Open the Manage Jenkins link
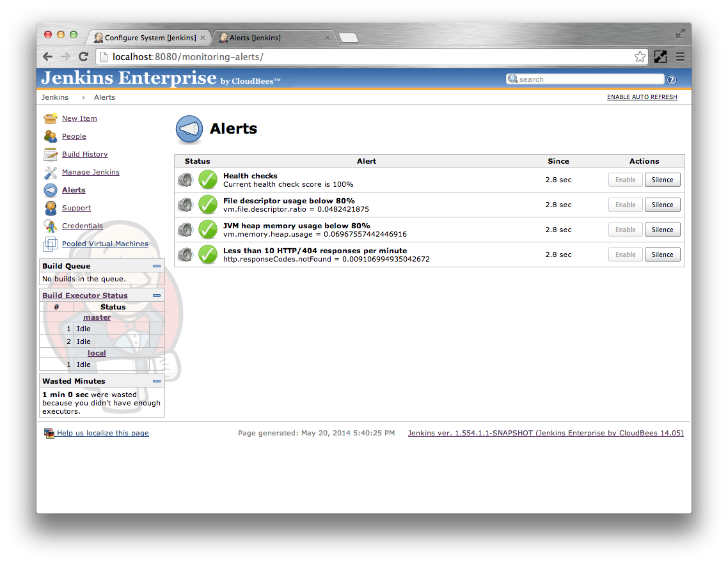 [x=91, y=172]
